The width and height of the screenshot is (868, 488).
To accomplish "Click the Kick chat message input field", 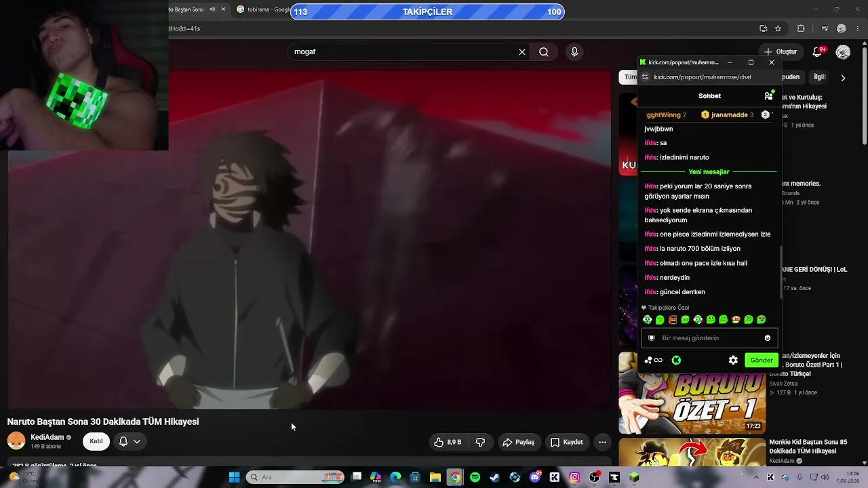I will click(709, 338).
